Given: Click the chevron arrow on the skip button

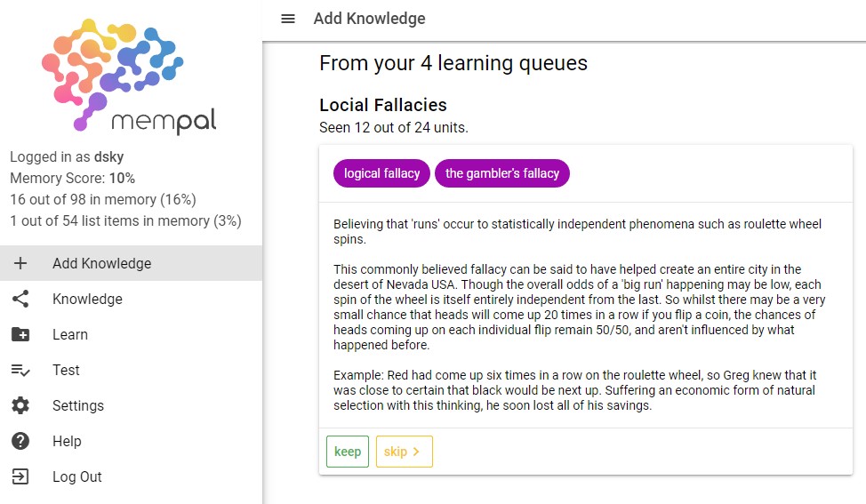Looking at the screenshot, I should point(416,452).
